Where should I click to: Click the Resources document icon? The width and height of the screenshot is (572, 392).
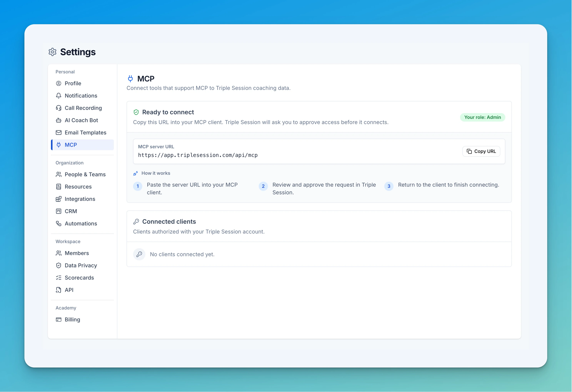pos(59,187)
